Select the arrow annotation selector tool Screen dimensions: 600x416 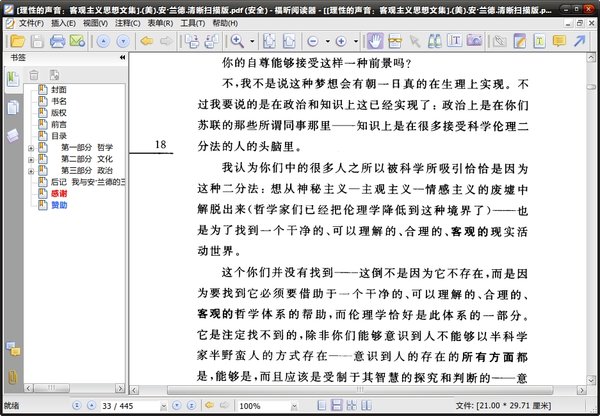point(415,41)
